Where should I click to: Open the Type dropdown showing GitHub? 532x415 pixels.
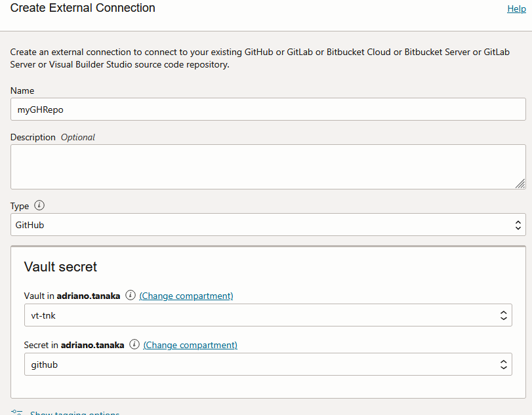point(268,224)
